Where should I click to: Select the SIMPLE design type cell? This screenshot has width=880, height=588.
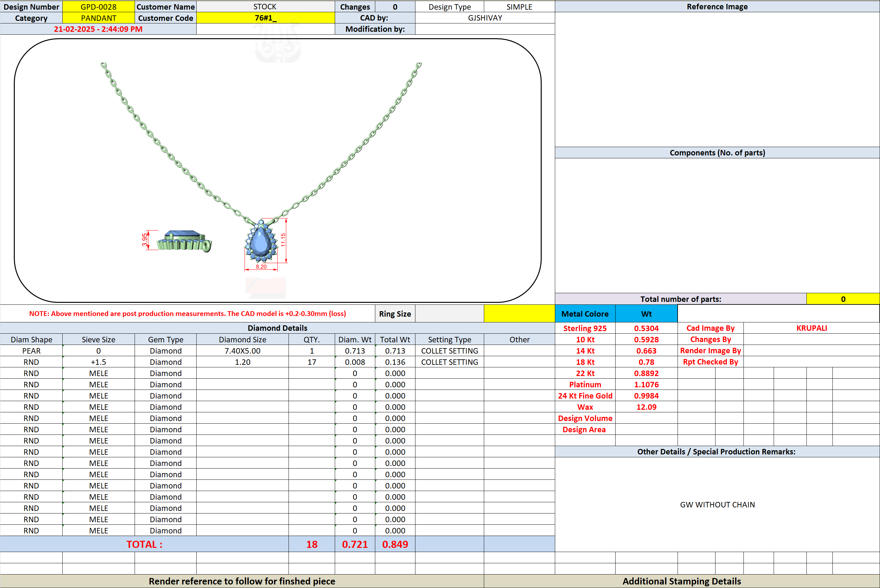point(519,7)
